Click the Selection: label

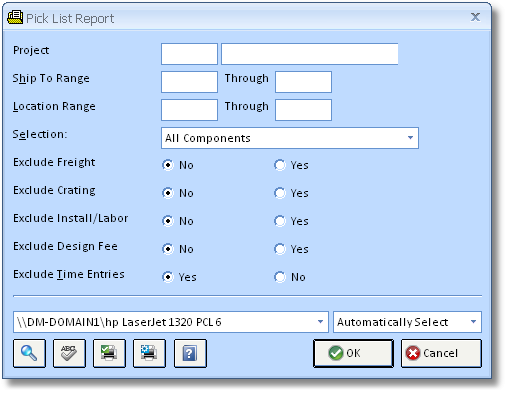40,134
